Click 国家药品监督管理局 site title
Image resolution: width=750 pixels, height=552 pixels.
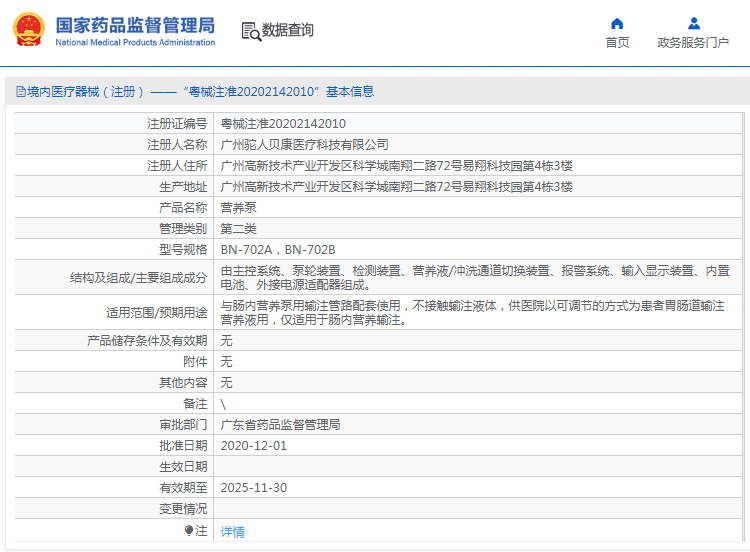[135, 25]
